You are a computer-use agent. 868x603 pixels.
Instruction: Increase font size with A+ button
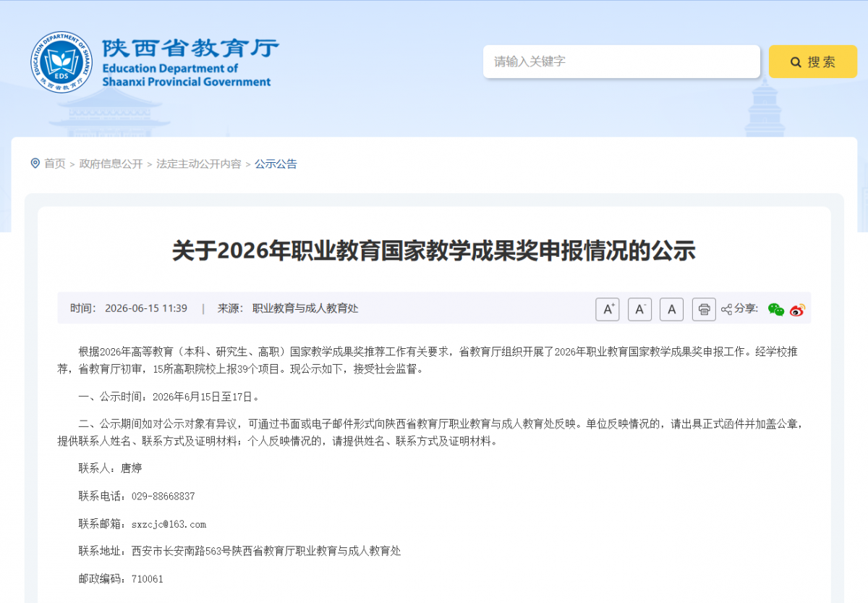608,309
